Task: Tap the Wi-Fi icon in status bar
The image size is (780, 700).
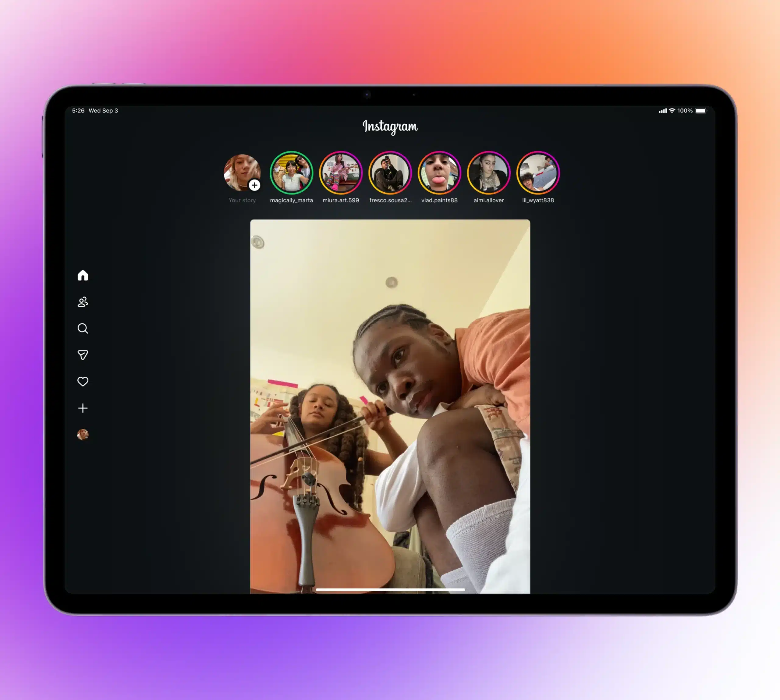Action: point(672,111)
